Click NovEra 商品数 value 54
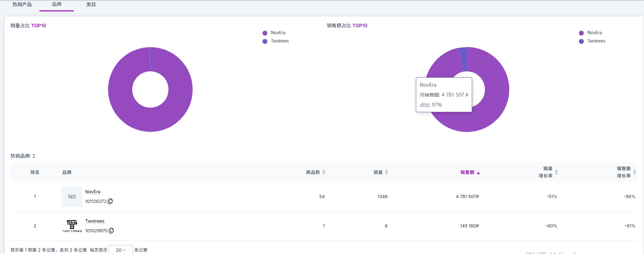The width and height of the screenshot is (644, 254). (x=322, y=197)
